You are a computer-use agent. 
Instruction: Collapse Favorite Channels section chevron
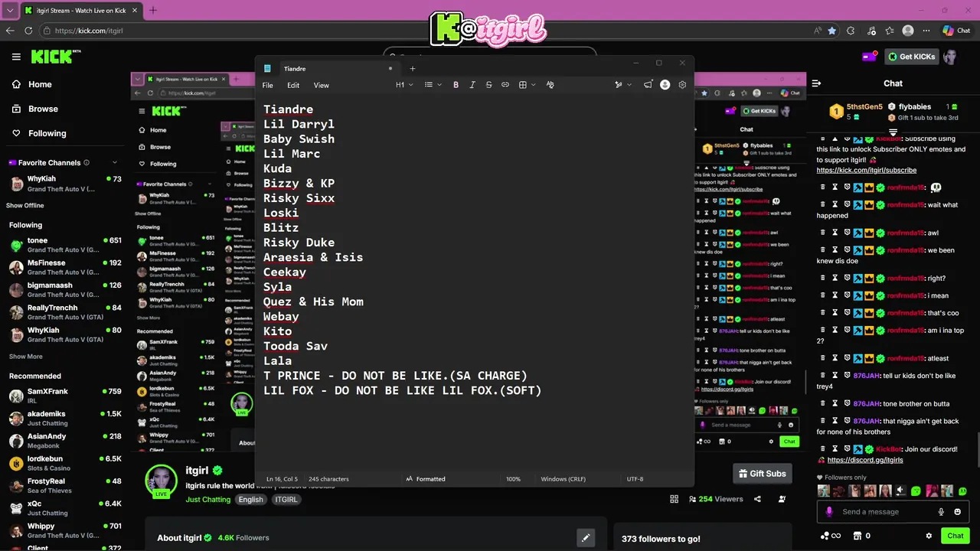point(115,162)
